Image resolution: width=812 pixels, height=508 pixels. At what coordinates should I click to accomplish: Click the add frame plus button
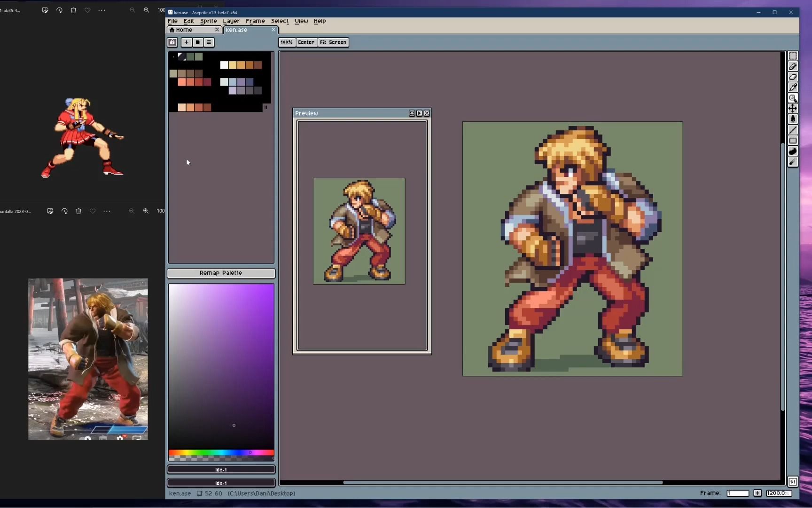[757, 493]
